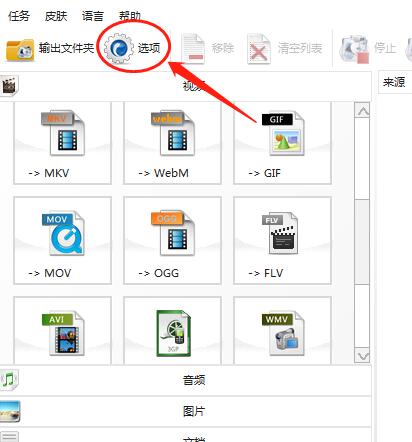Expand the 图片 category

pos(185,411)
